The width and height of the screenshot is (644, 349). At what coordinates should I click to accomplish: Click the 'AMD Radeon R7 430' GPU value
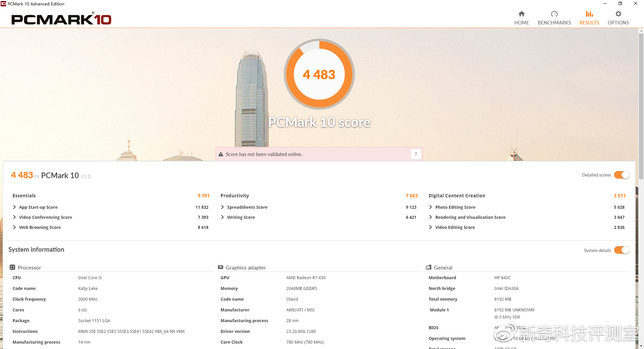[306, 278]
